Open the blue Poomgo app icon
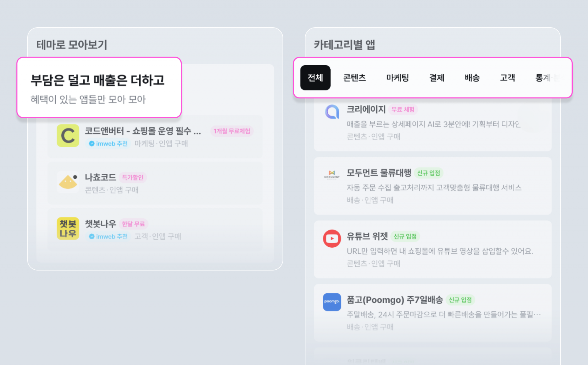 332,302
